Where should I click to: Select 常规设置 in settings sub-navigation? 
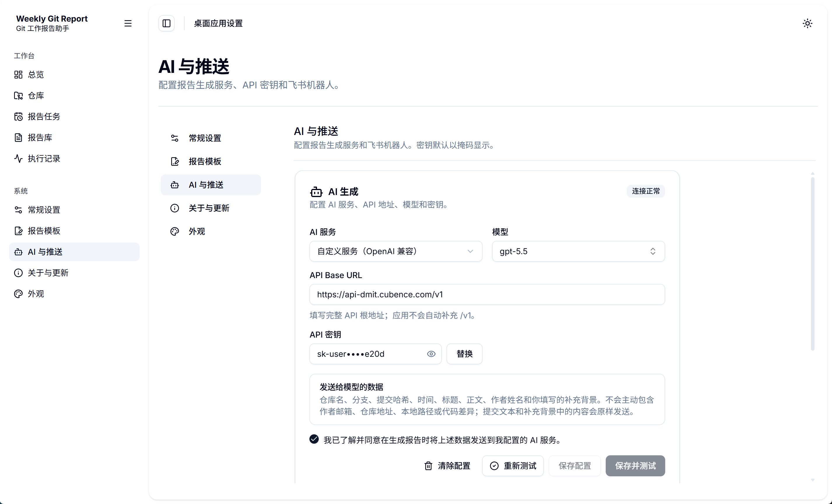pyautogui.click(x=211, y=138)
